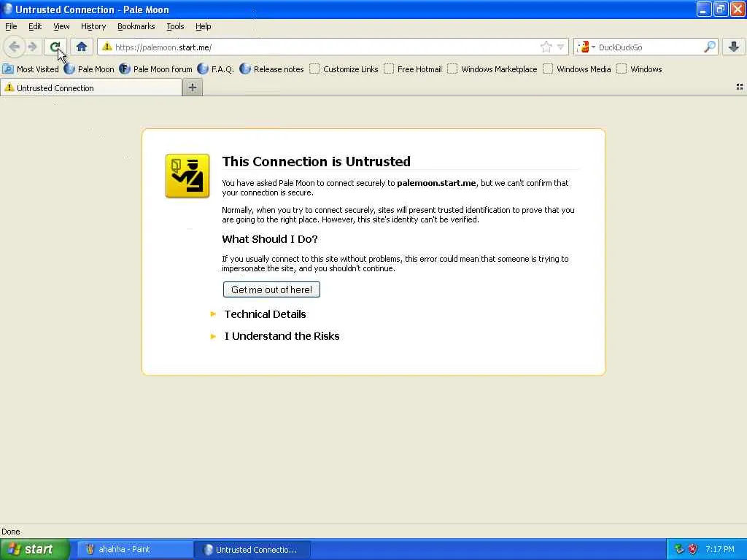Open the Tools menu

click(x=175, y=26)
